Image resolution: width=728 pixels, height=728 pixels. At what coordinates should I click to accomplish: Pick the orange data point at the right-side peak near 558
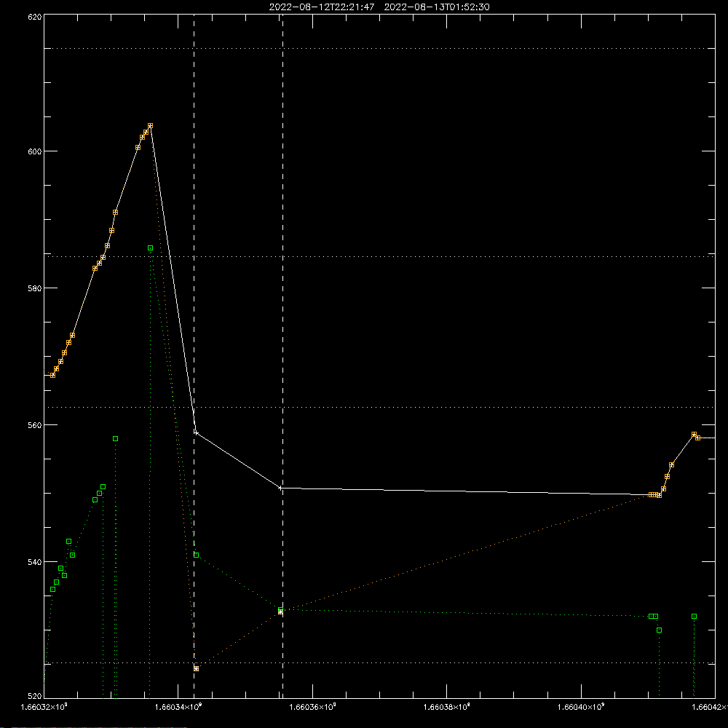pyautogui.click(x=694, y=435)
